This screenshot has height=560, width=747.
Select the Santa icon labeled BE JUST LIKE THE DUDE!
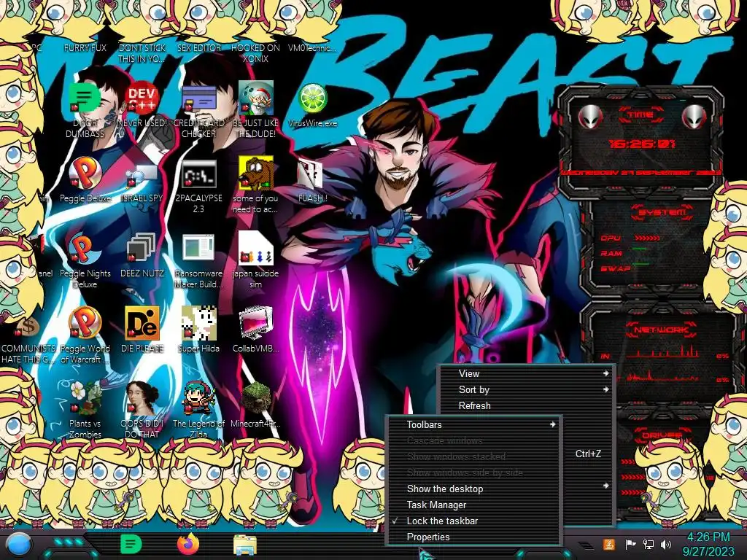pyautogui.click(x=256, y=98)
